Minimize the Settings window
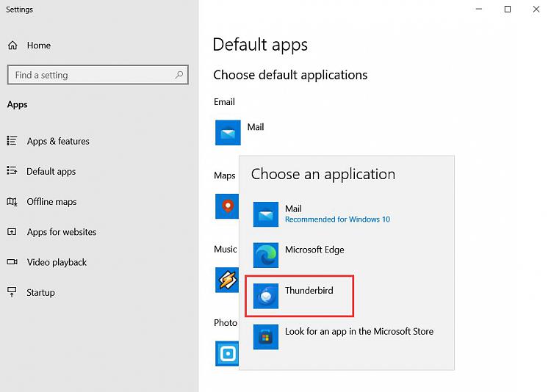 478,9
